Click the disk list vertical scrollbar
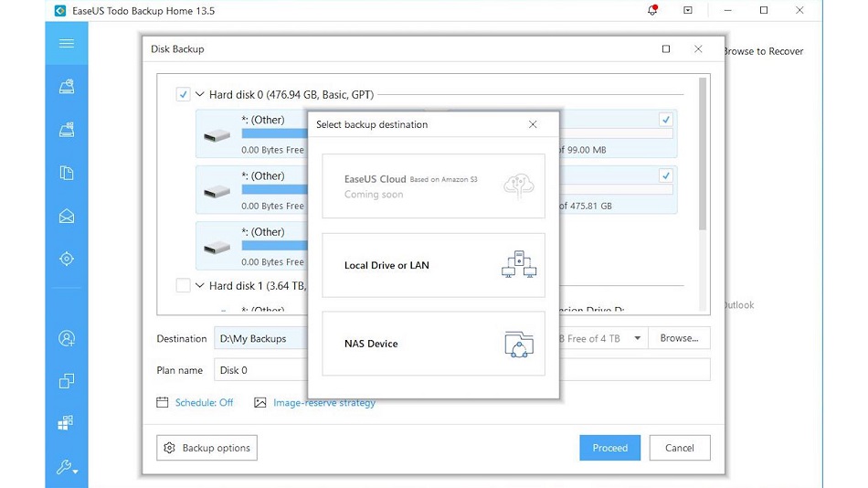Image resolution: width=868 pixels, height=488 pixels. coord(703,154)
